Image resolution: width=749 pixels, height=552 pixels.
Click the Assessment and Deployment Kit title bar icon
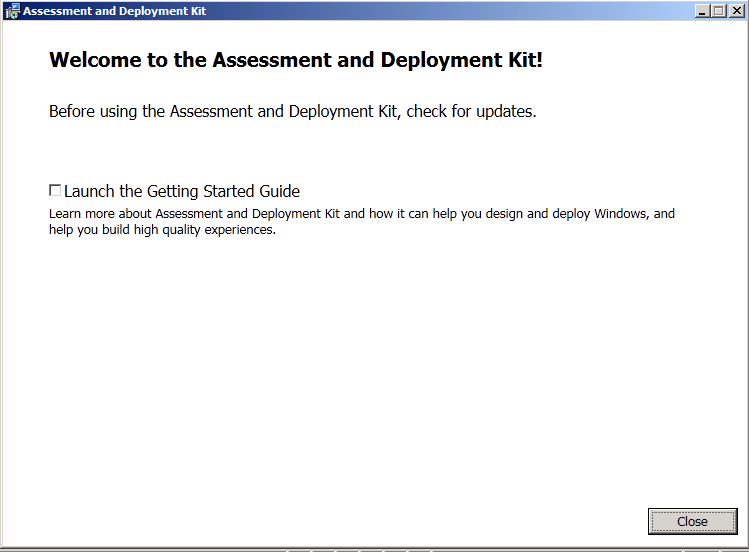[x=12, y=11]
